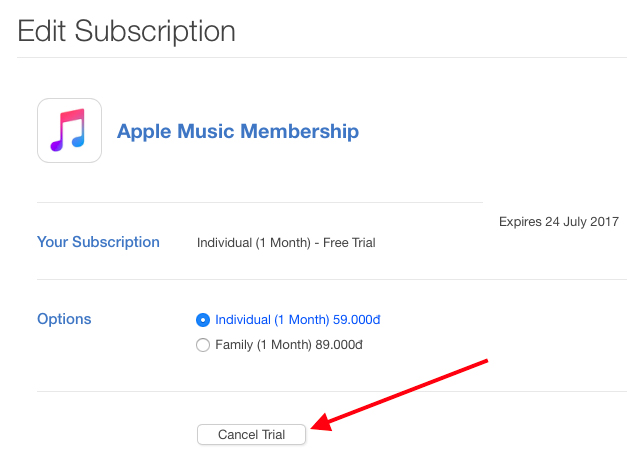Click the Your Subscription label
Image resolution: width=627 pixels, height=456 pixels.
click(x=98, y=242)
